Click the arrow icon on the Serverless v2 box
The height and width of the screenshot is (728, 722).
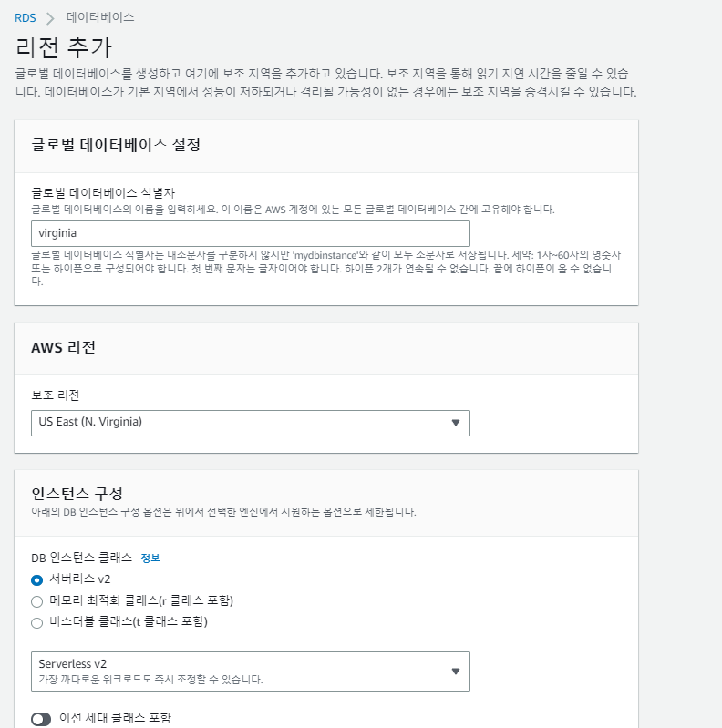tap(456, 672)
